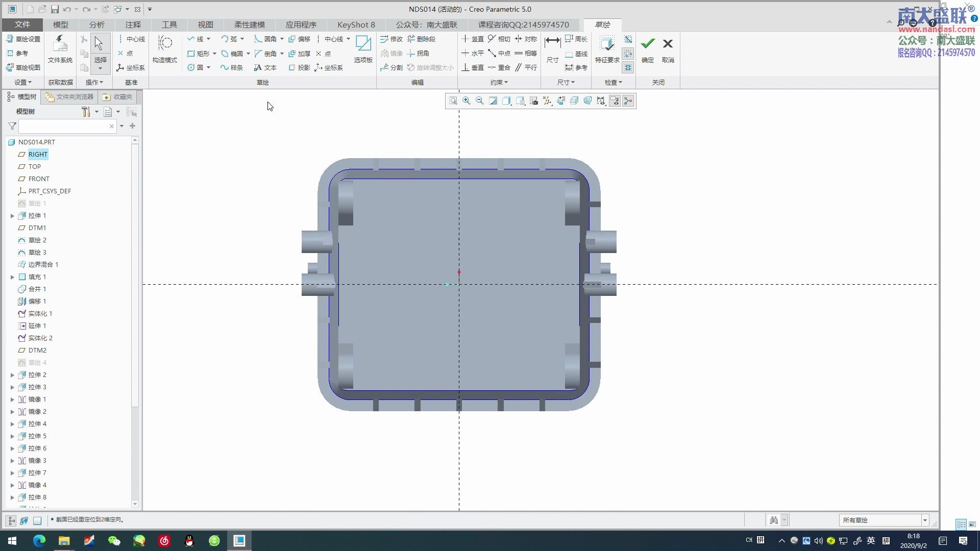
Task: Open the 文件夹浏览器 tab
Action: pyautogui.click(x=69, y=96)
